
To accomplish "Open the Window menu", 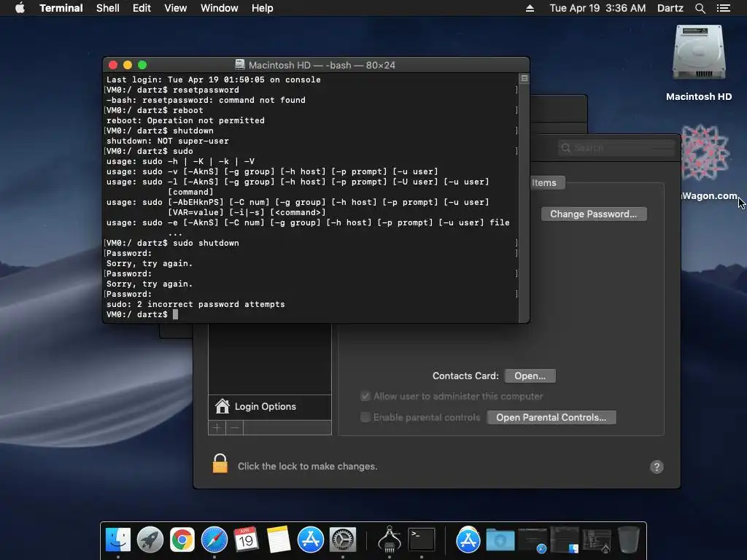I will coord(219,8).
